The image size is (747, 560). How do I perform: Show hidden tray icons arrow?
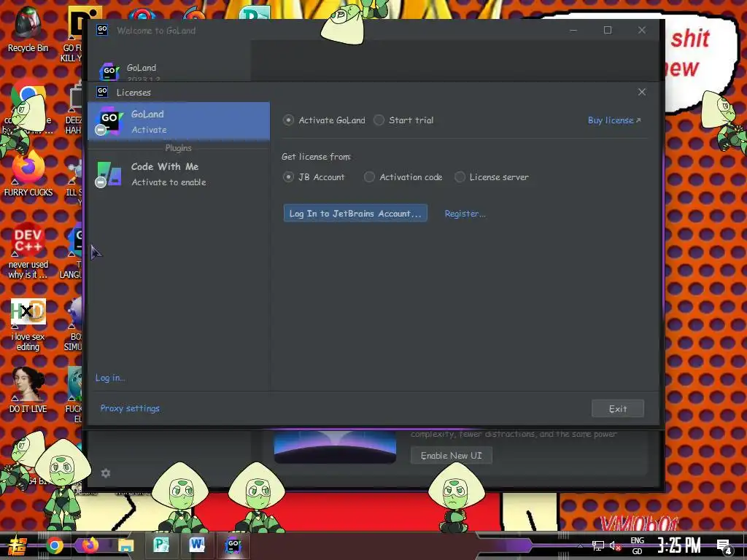[x=580, y=545]
